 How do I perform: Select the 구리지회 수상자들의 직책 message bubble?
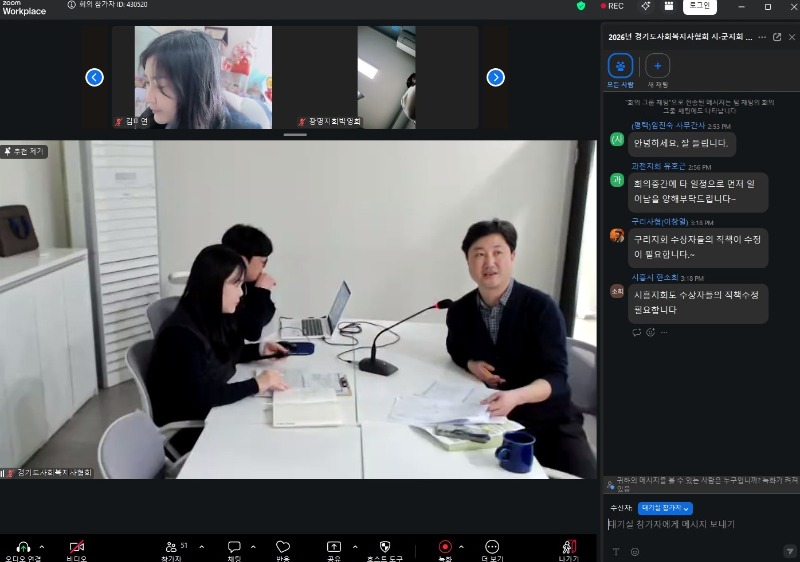(698, 247)
